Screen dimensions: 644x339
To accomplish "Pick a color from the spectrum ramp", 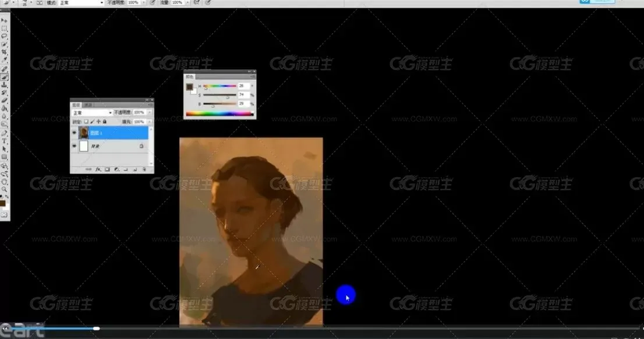I will (x=220, y=114).
